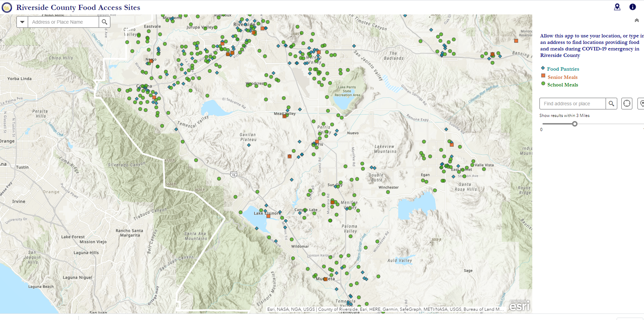Click the Find address or place field

[572, 104]
